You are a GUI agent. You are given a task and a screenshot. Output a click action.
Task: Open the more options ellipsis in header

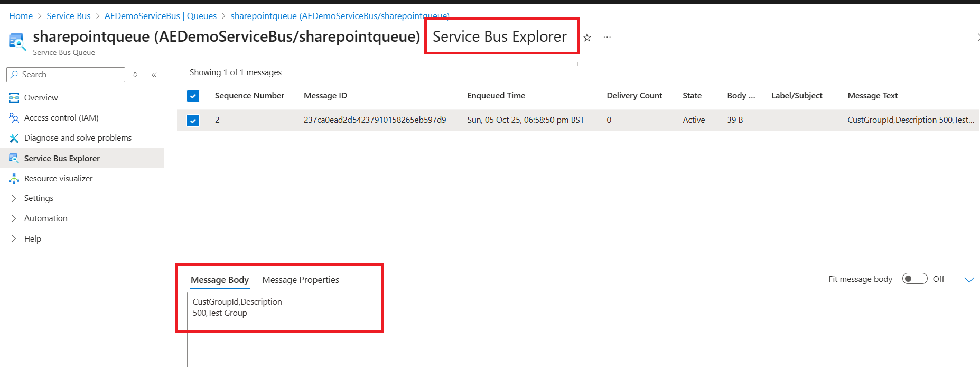pyautogui.click(x=607, y=38)
